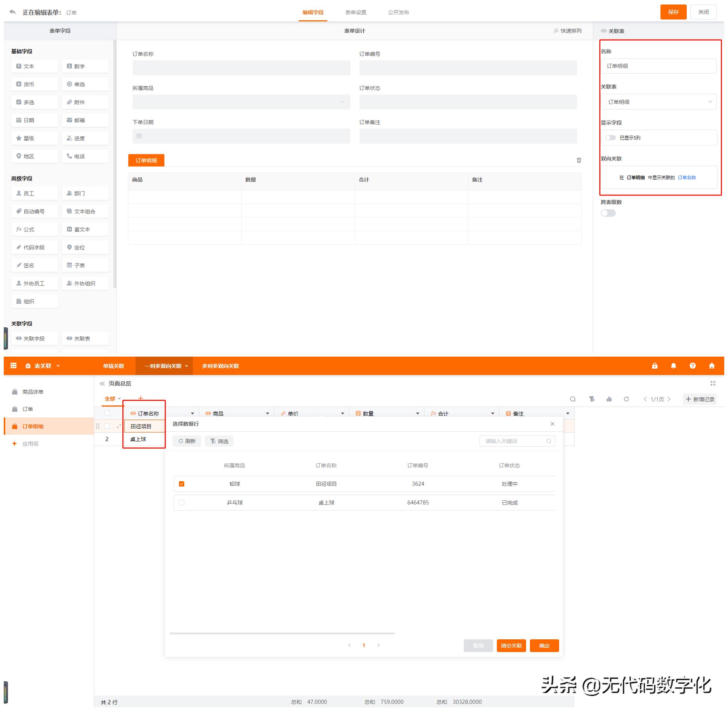Viewport: 728px width, 711px height.
Task: Open the notification bell
Action: (674, 366)
